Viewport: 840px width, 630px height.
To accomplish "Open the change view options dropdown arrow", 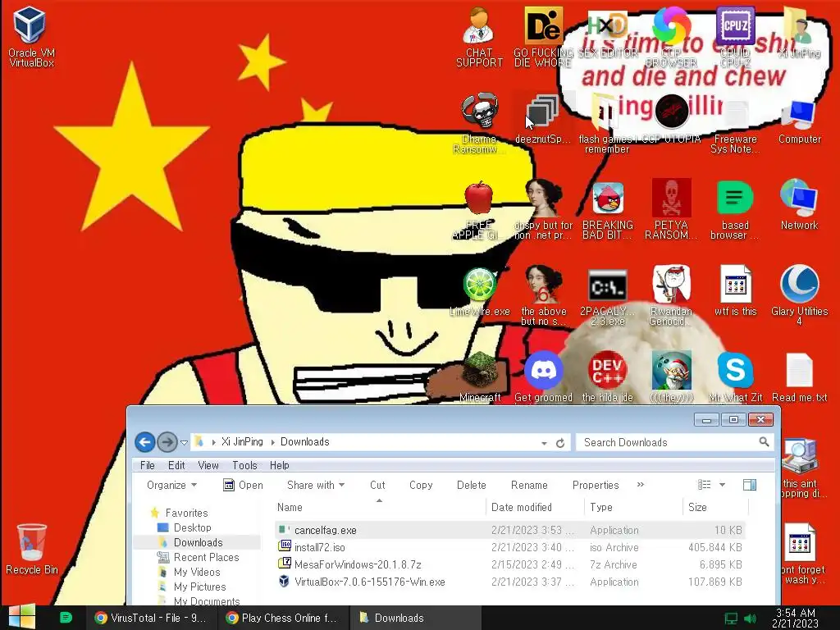I will 722,485.
